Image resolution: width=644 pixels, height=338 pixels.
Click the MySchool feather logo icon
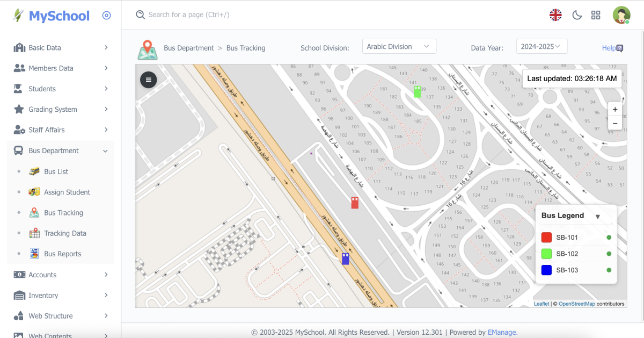[19, 16]
